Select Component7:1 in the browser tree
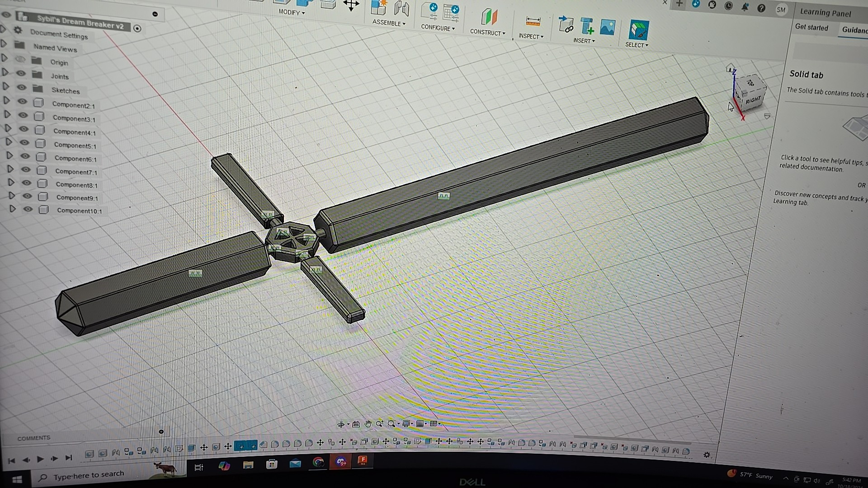 [x=76, y=172]
